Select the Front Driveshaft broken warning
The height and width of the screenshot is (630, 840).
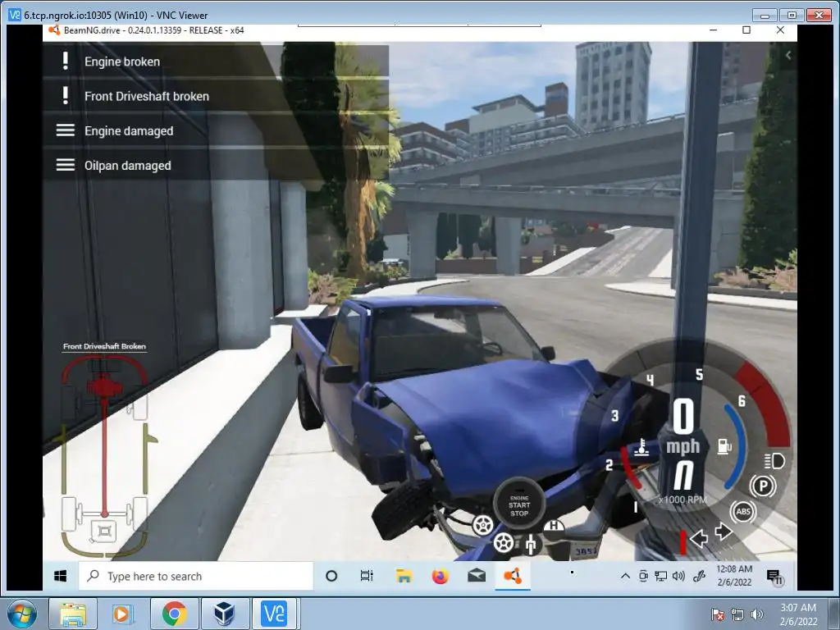pyautogui.click(x=216, y=96)
